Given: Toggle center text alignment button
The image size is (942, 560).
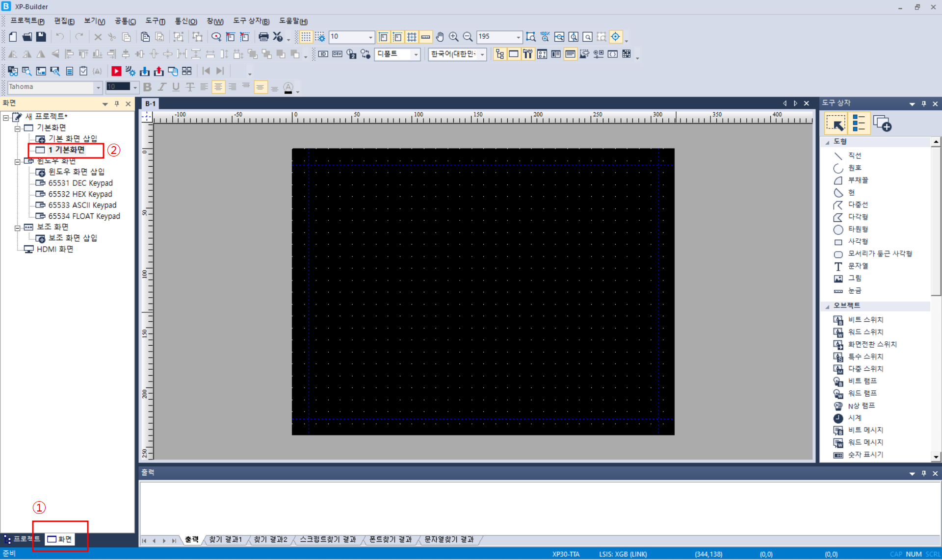Looking at the screenshot, I should click(x=218, y=87).
